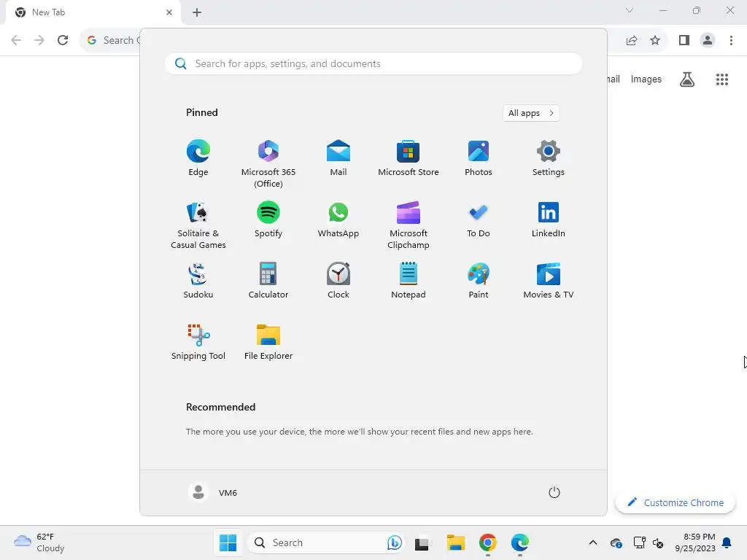Click the Windows Start button on taskbar
The width and height of the screenshot is (747, 560).
tap(228, 542)
